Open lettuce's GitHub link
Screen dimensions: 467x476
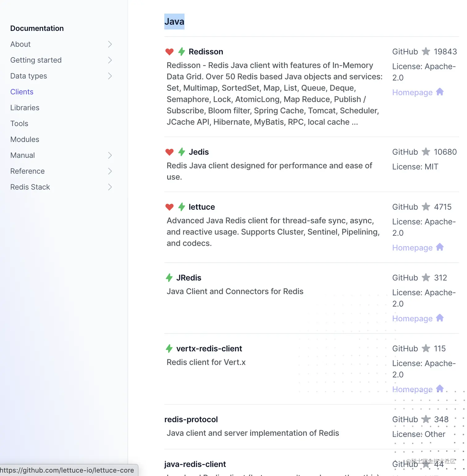[405, 207]
